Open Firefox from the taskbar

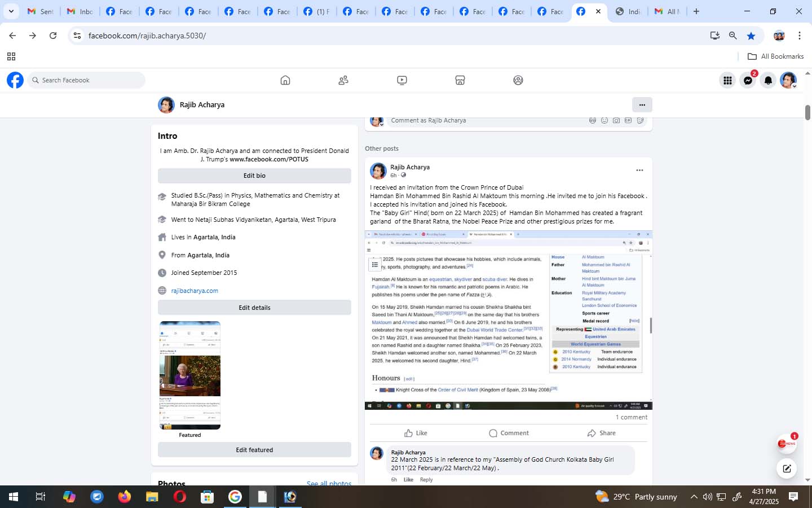[125, 497]
